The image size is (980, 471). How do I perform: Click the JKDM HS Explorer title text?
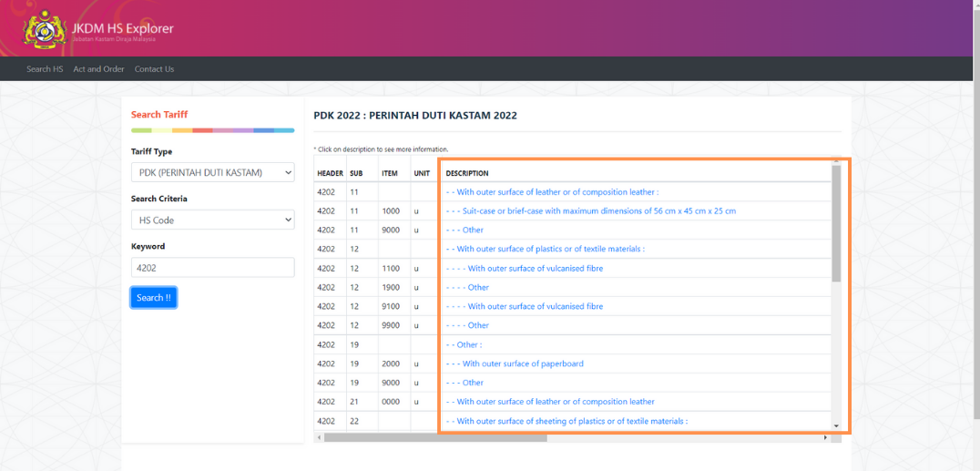tap(122, 28)
